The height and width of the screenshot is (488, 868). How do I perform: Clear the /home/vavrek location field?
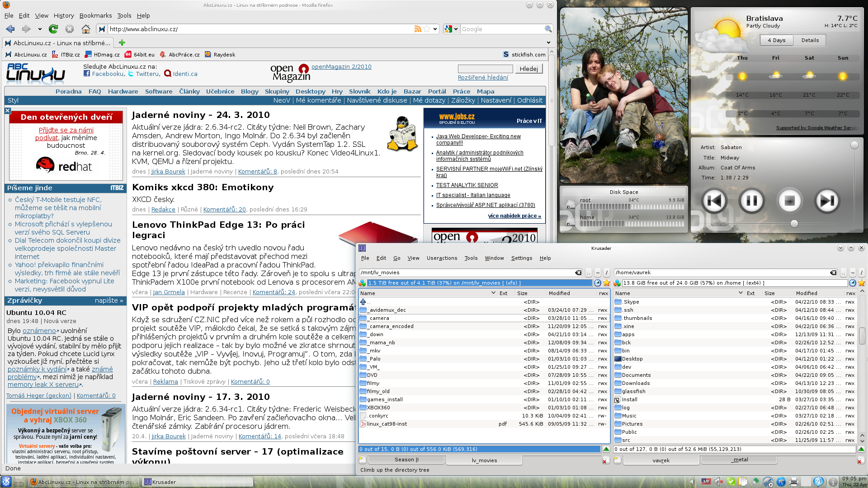(x=833, y=272)
